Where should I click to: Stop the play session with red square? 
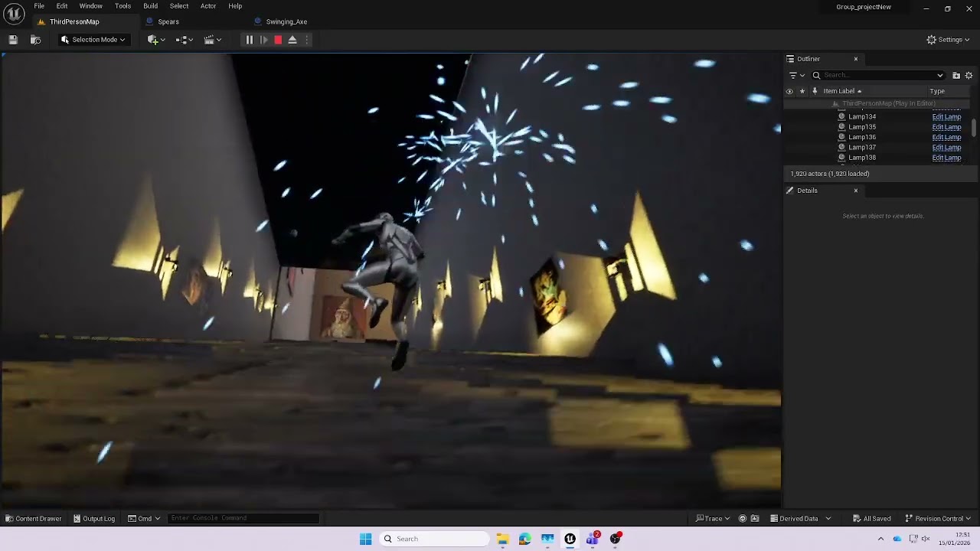pyautogui.click(x=278, y=40)
